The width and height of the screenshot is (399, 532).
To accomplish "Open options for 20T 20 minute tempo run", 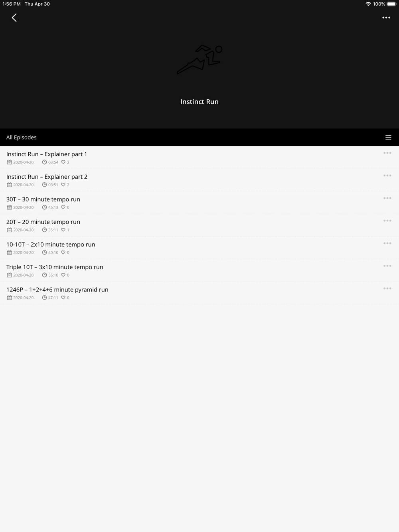I will 387,221.
